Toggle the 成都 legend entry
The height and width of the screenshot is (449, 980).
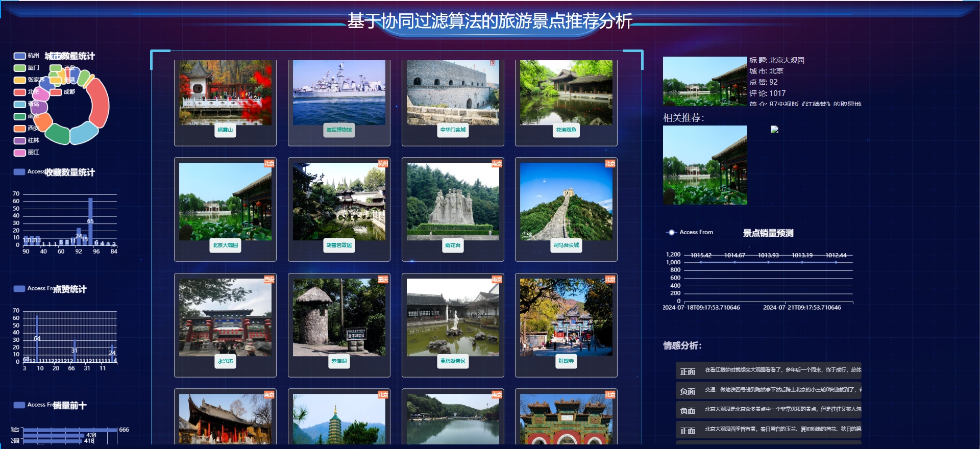click(62, 92)
